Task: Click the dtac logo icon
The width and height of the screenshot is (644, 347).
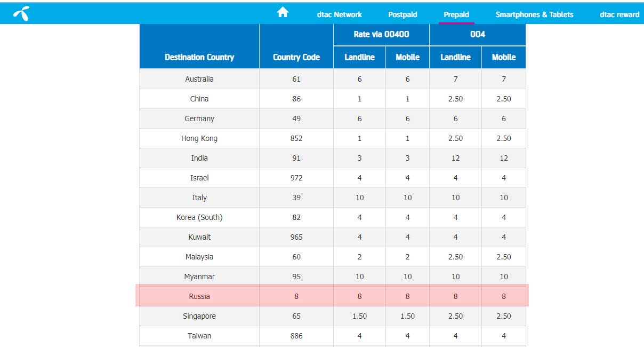Action: 21,14
